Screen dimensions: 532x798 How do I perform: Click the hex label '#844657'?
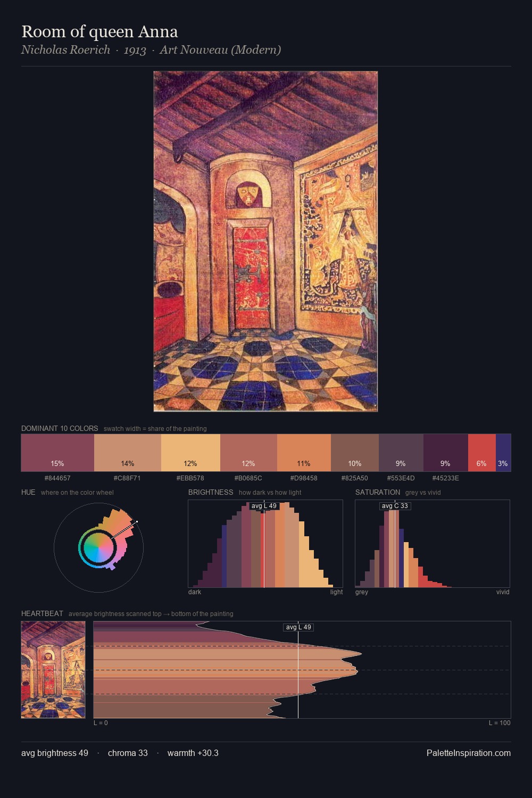coord(57,478)
